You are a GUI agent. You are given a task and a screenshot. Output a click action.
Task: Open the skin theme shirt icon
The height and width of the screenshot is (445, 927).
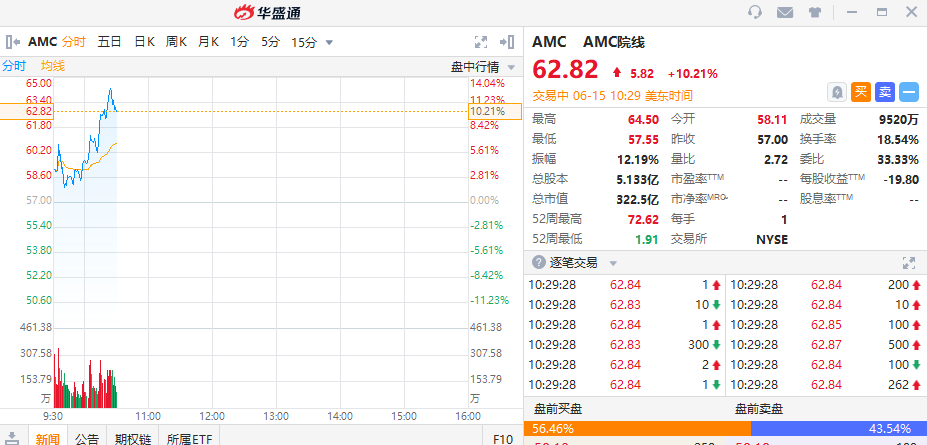pos(815,12)
